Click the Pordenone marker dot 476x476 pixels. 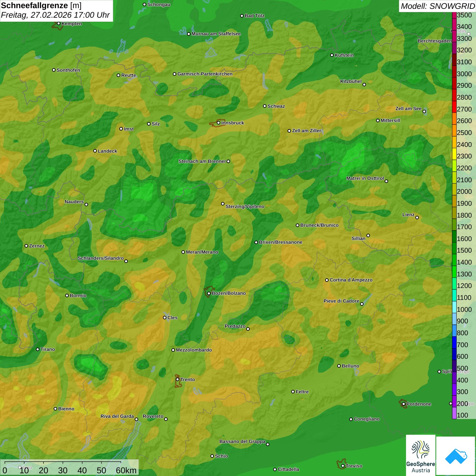pos(404,404)
